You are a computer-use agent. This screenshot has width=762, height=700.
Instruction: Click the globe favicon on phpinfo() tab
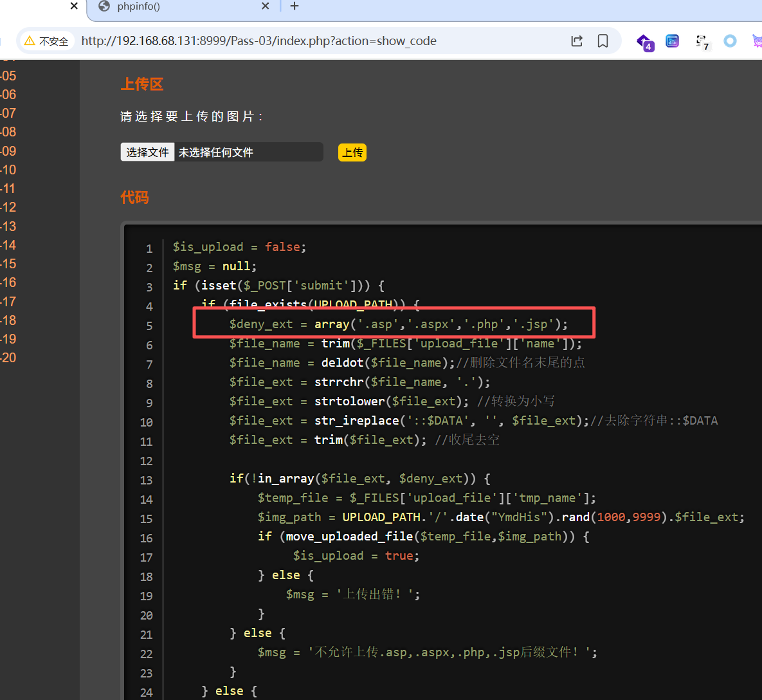(x=104, y=6)
